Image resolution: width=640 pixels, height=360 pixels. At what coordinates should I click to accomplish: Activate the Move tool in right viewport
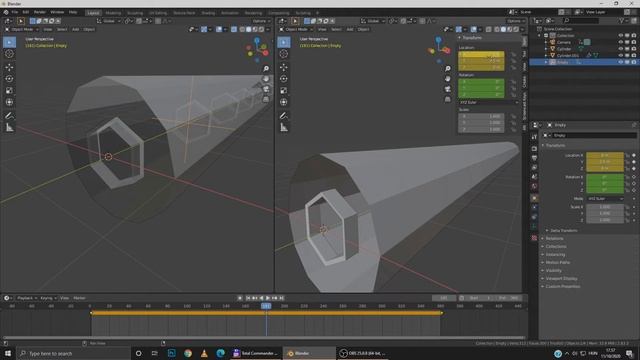pos(284,67)
